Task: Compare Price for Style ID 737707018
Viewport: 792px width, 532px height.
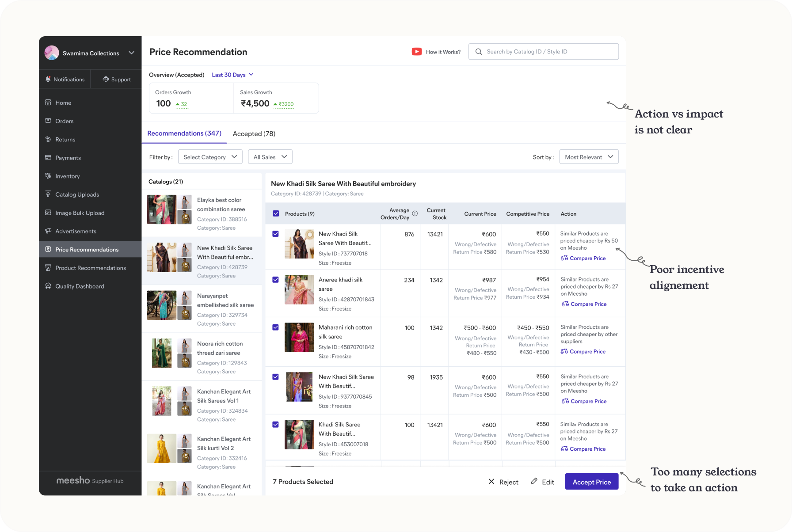Action: point(583,258)
